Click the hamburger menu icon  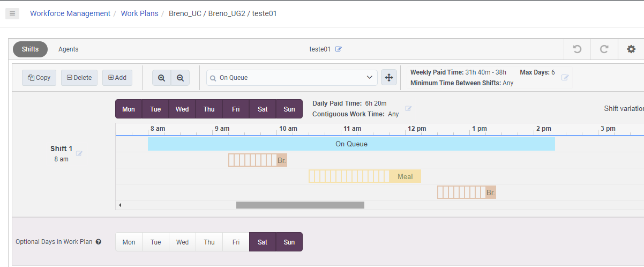click(x=12, y=13)
